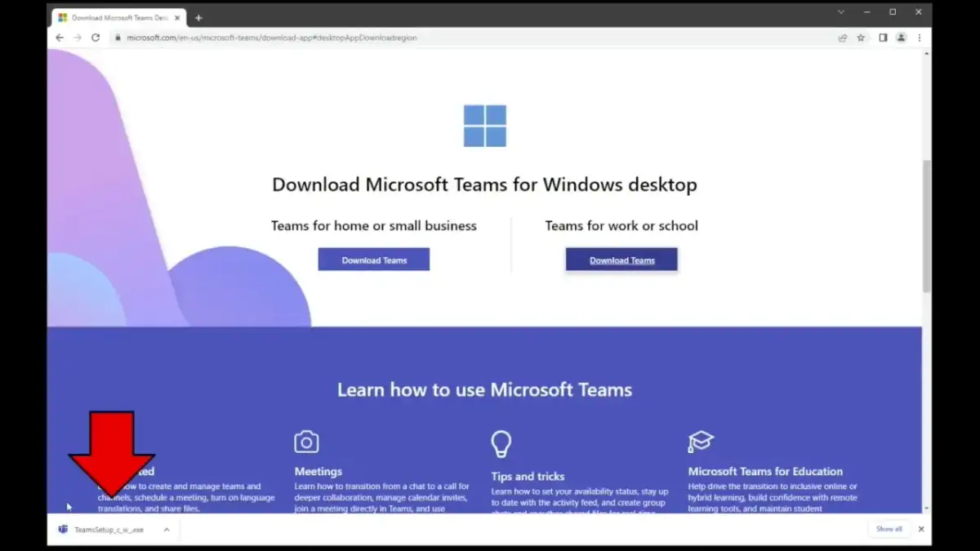Expand the TeamsSetup download file options chevron
The width and height of the screenshot is (980, 551).
point(167,529)
